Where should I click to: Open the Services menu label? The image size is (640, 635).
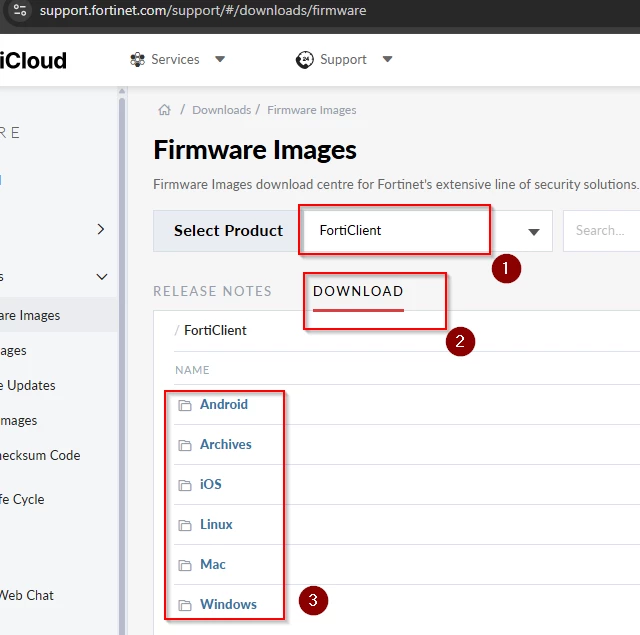pos(175,60)
